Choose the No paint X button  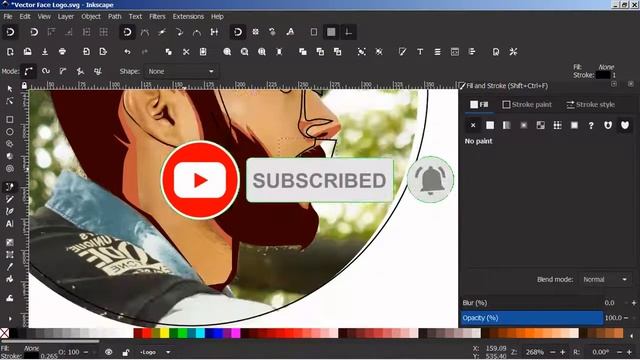pos(473,125)
